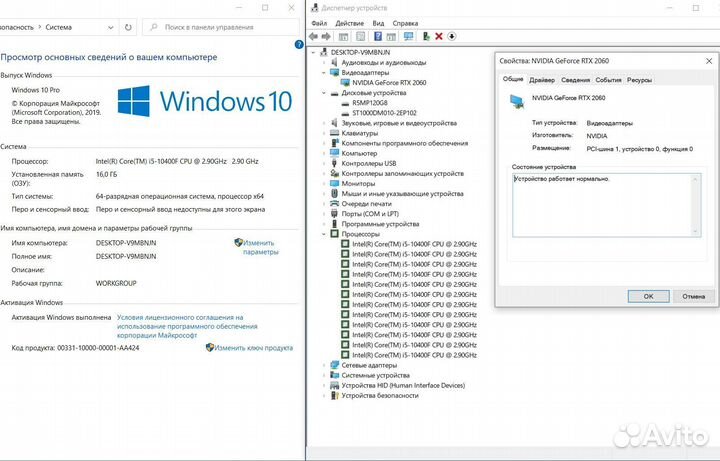The image size is (720, 461).
Task: Expand Компоненты программного обеспечения category
Action: (x=324, y=143)
